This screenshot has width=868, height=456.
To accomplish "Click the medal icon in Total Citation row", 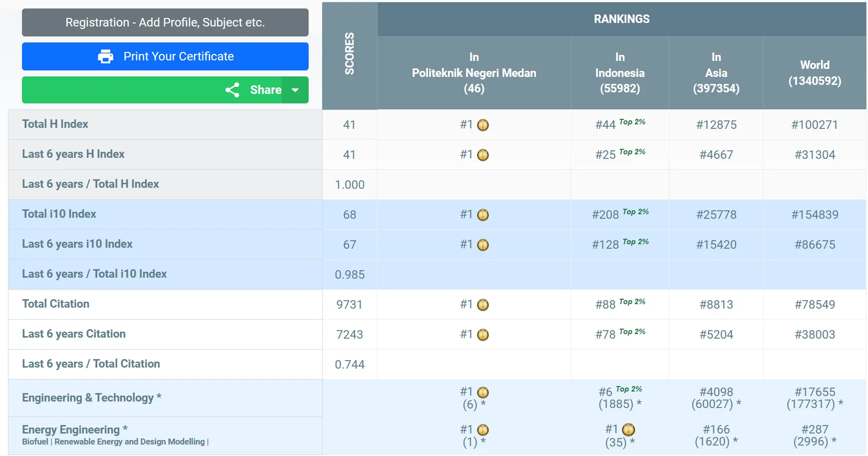I will [483, 305].
